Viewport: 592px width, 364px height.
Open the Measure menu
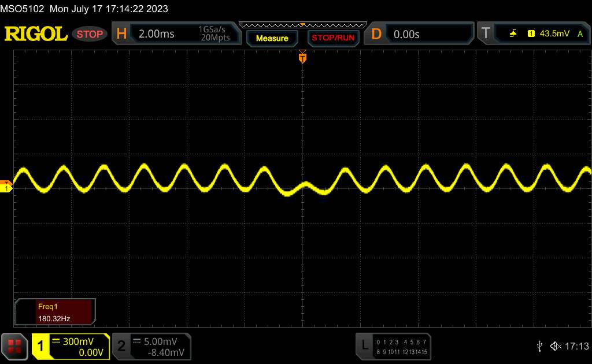[x=272, y=38]
